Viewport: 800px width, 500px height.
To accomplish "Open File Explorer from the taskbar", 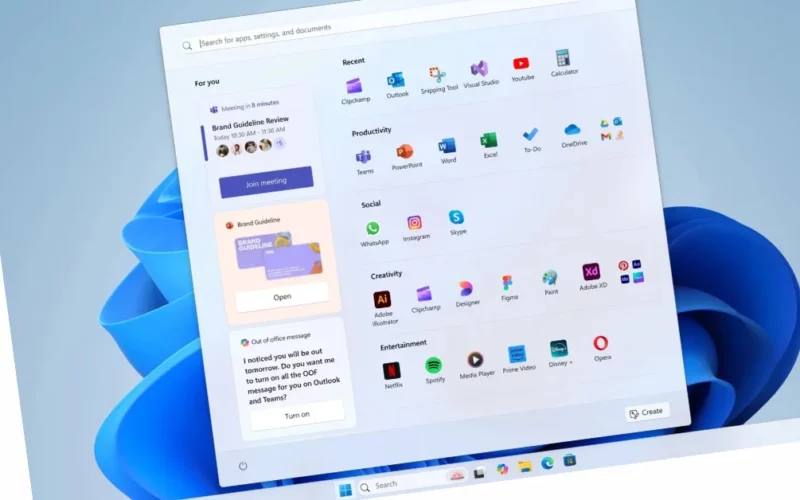I will [x=524, y=466].
